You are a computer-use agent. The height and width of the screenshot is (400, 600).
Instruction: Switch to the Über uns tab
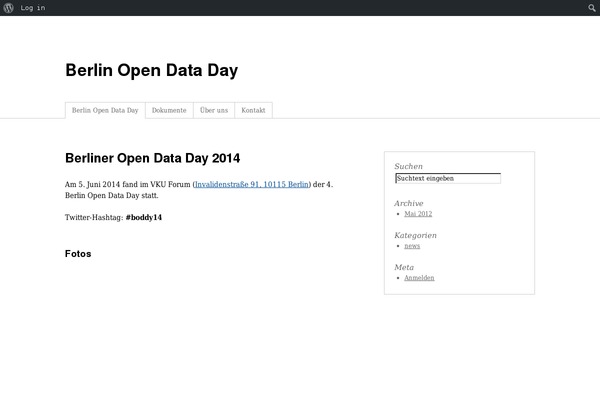point(214,110)
